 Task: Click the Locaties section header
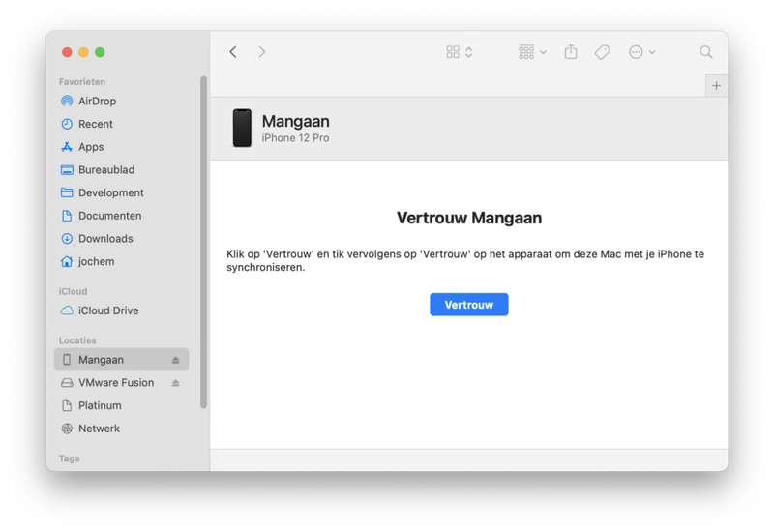(77, 340)
